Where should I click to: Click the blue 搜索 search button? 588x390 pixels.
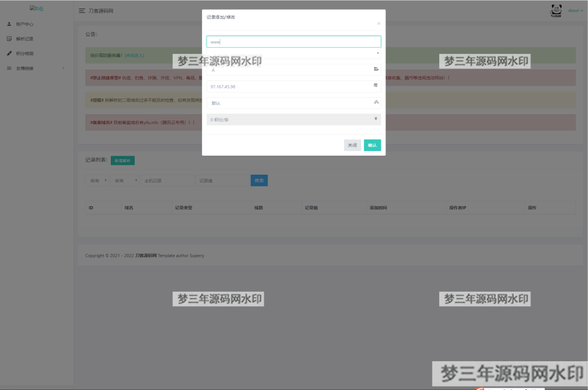pos(259,180)
